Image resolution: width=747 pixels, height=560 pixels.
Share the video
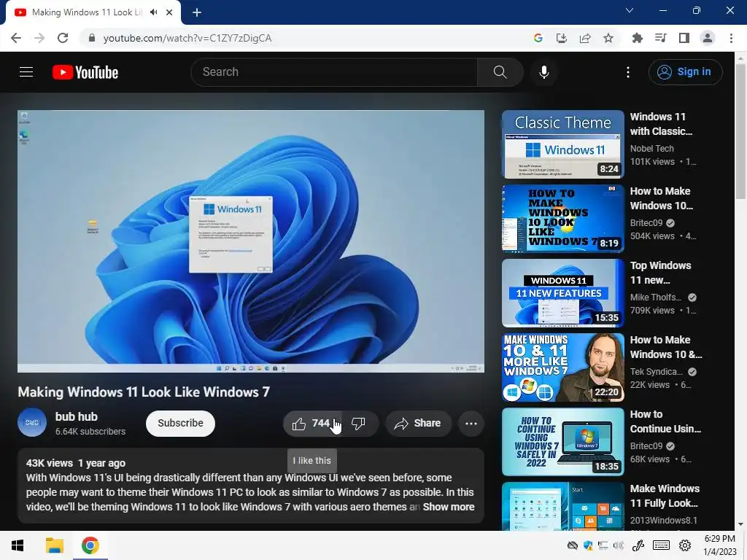coord(418,424)
